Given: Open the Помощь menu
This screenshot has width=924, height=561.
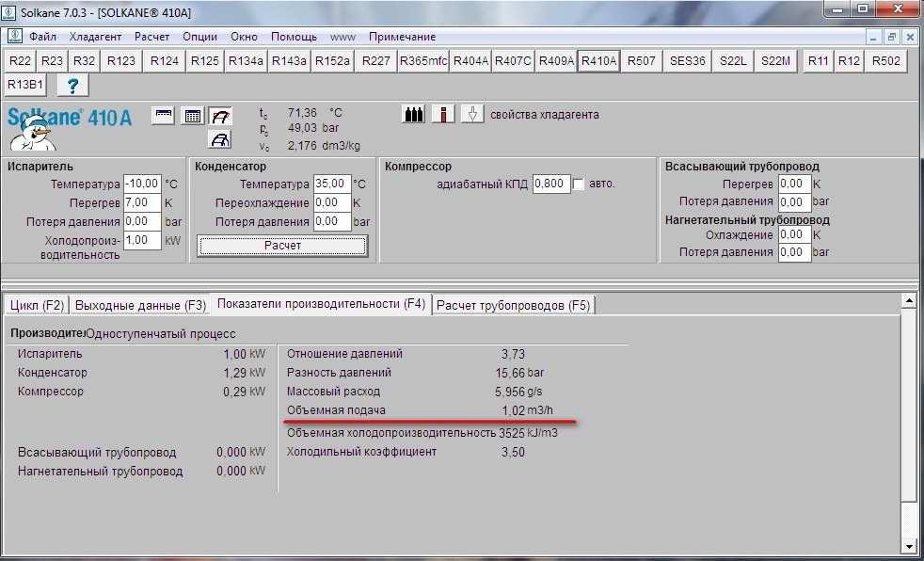Looking at the screenshot, I should (295, 37).
